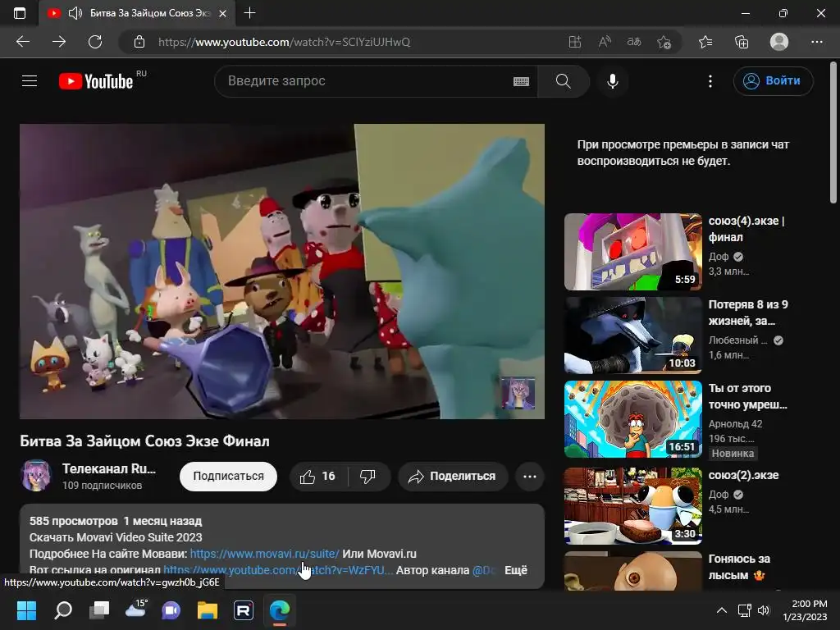The height and width of the screenshot is (630, 840).
Task: Open Телеканал Ru channel avatar
Action: [x=36, y=475]
